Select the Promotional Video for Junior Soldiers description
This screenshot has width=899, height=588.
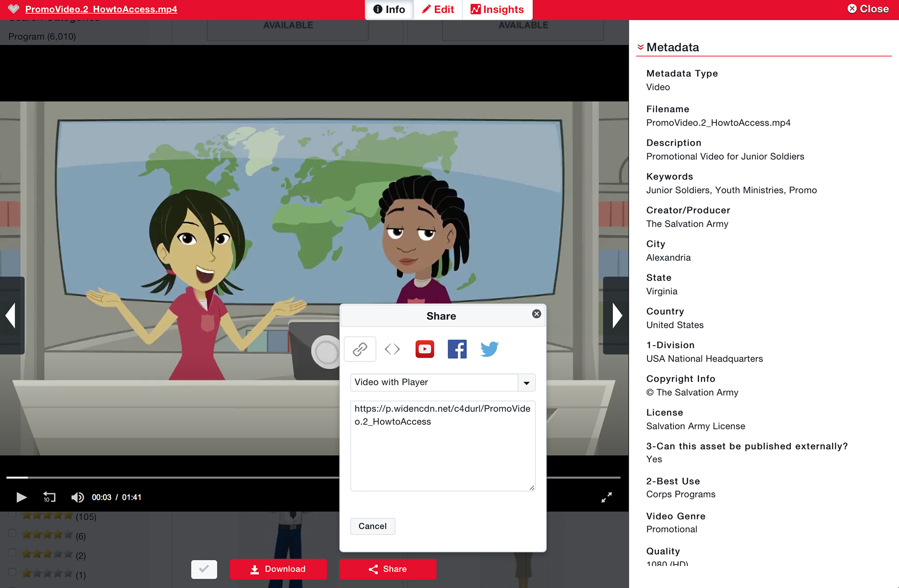pyautogui.click(x=725, y=156)
